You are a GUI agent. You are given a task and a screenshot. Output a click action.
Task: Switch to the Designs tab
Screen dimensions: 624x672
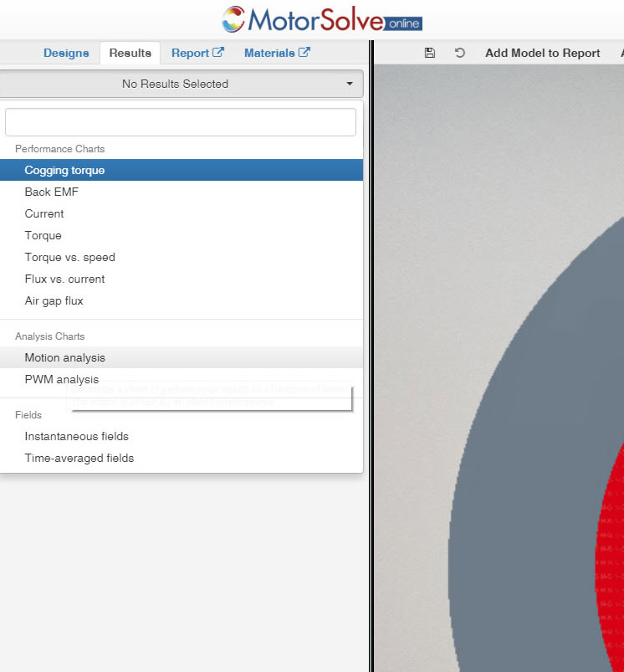tap(66, 54)
